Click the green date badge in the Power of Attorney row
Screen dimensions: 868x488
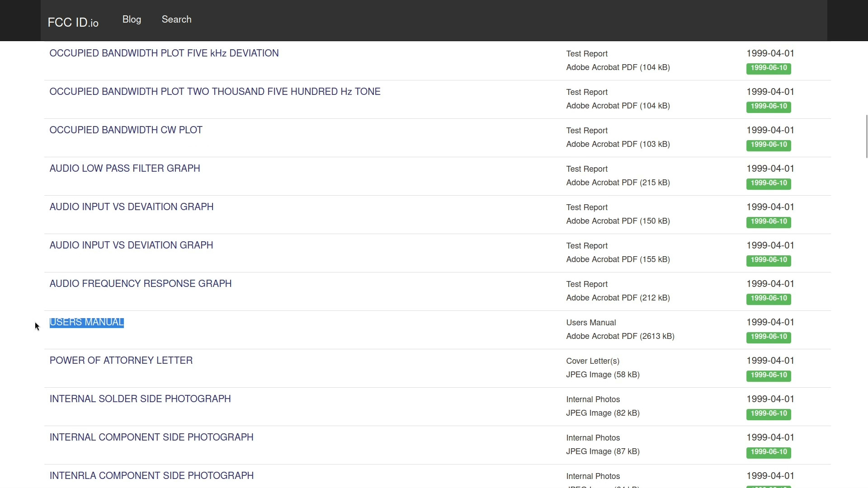[x=768, y=375]
